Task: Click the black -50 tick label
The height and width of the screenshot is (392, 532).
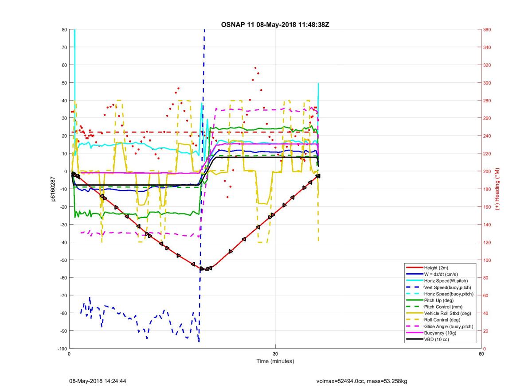Action: click(63, 260)
